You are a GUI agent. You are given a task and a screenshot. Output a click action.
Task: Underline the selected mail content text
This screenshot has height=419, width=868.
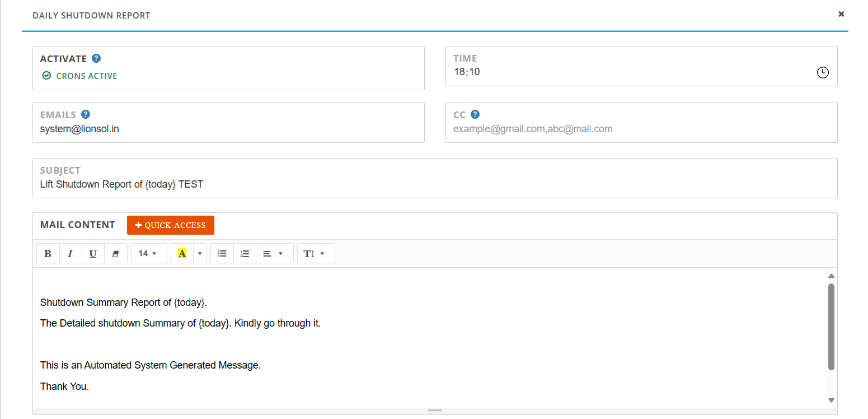(93, 254)
